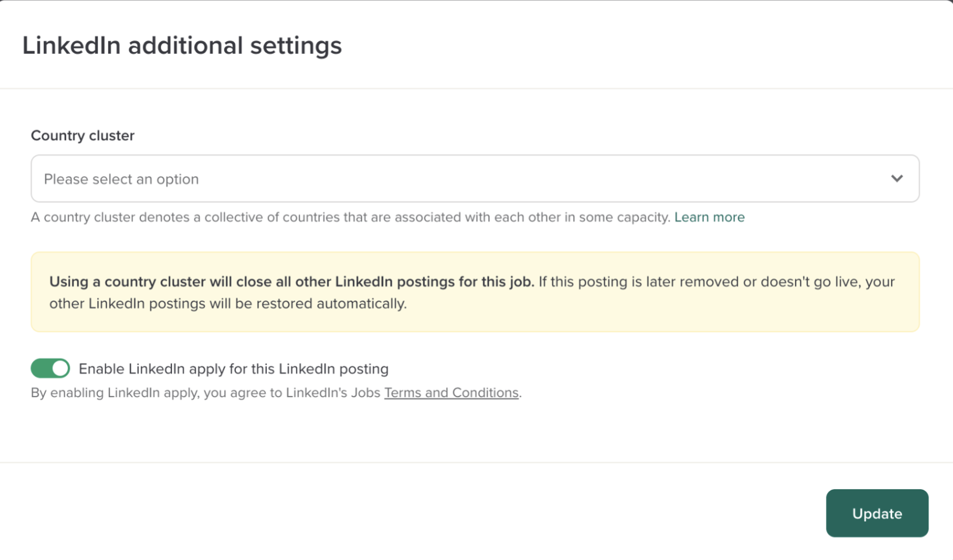Click the "Please select an option" placeholder
953x560 pixels.
click(x=121, y=179)
